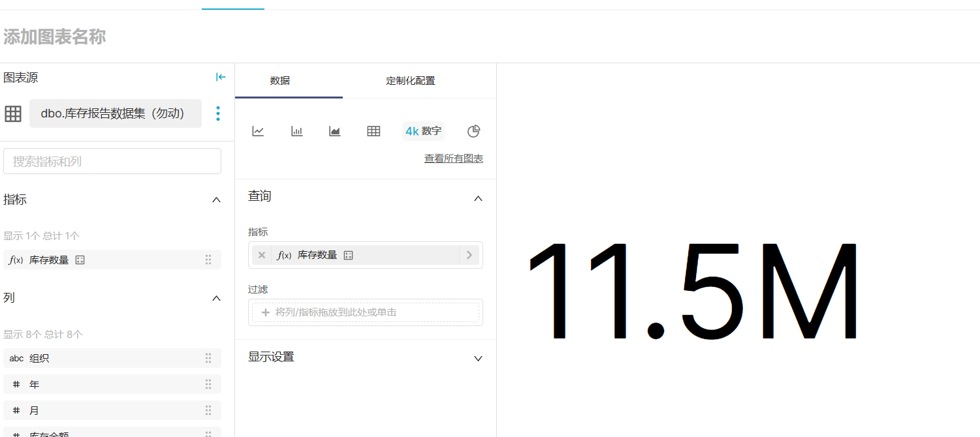The width and height of the screenshot is (980, 437).
Task: Remove 库存数量 metric with the X icon
Action: (262, 255)
